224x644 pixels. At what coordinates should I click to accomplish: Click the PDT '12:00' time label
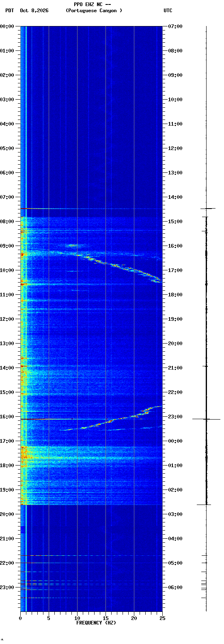(x=7, y=319)
